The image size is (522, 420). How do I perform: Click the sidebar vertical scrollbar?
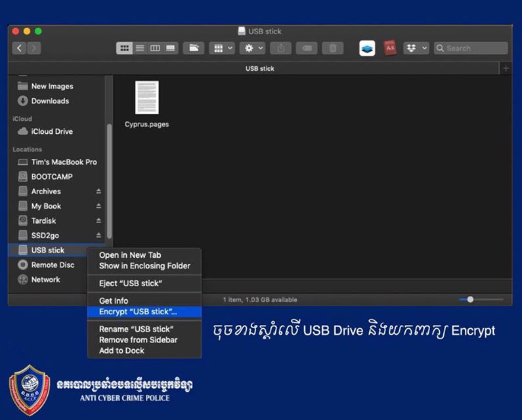(x=109, y=181)
